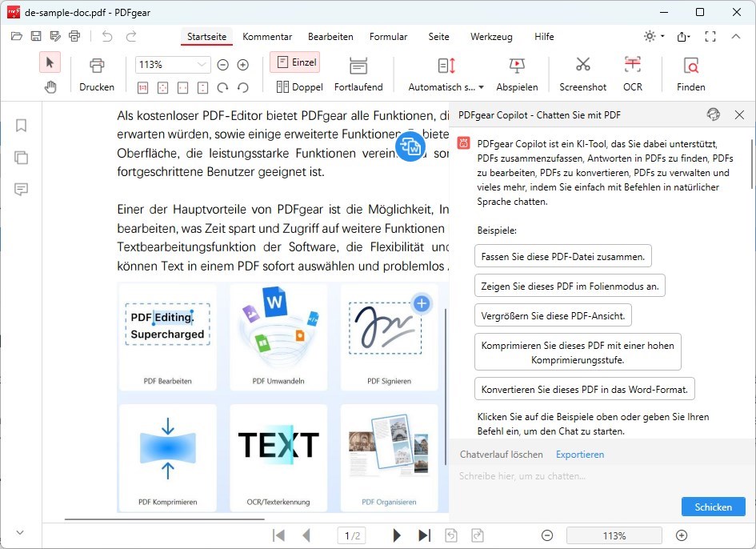Collapse the ribbon with the chevron
This screenshot has height=549, width=756.
[736, 36]
